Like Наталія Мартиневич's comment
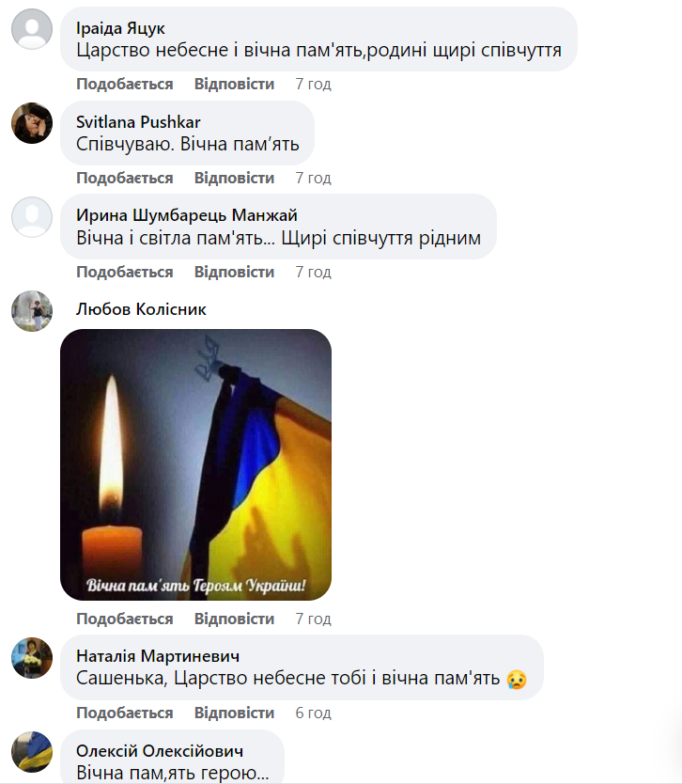 pos(124,713)
